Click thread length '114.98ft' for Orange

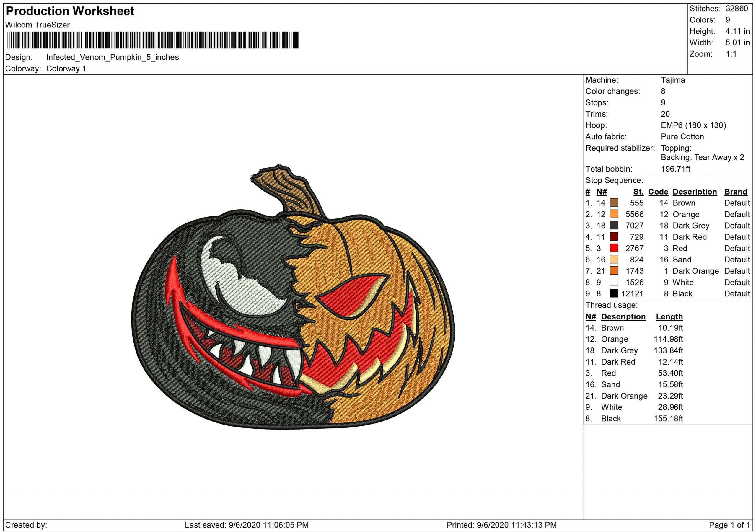[x=668, y=339]
